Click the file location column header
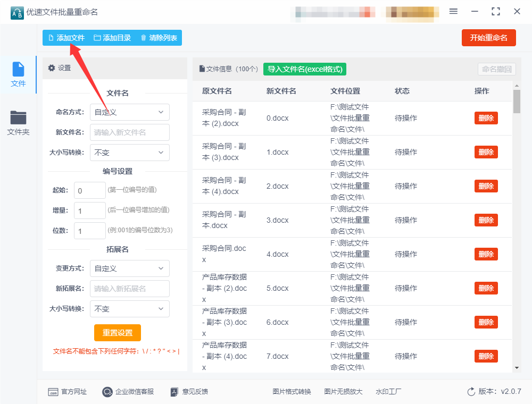Image resolution: width=532 pixels, height=404 pixels. point(345,91)
